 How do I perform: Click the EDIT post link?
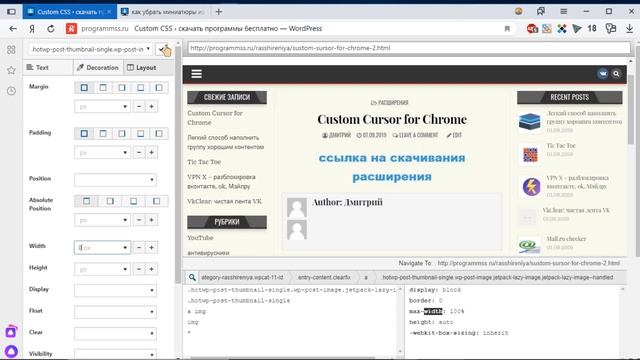coord(454,135)
